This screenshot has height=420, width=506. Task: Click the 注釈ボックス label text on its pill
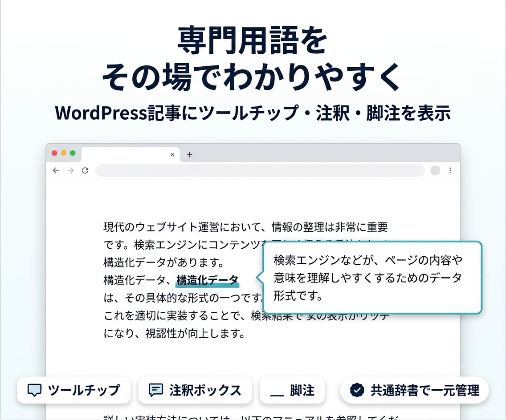(x=205, y=390)
